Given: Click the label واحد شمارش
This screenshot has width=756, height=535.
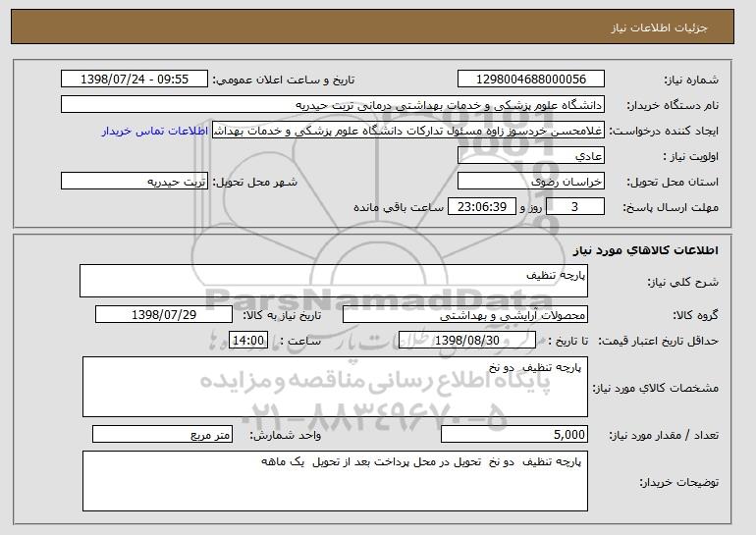Looking at the screenshot, I should coord(286,436).
